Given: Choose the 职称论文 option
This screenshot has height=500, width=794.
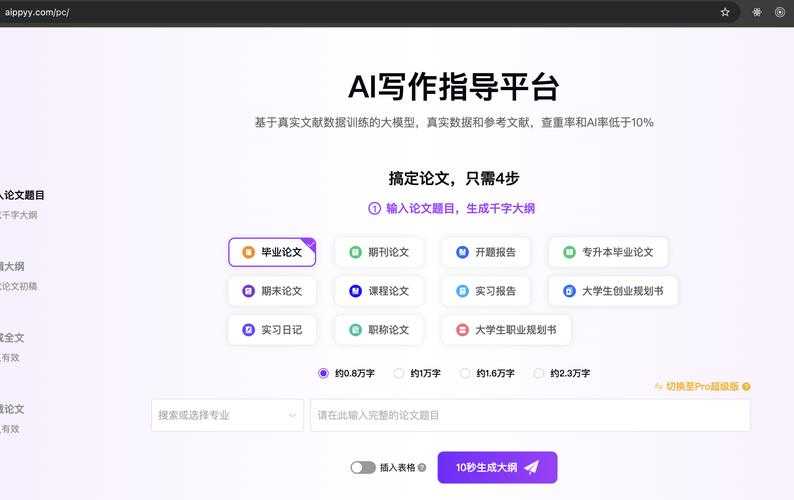Looking at the screenshot, I should (379, 330).
